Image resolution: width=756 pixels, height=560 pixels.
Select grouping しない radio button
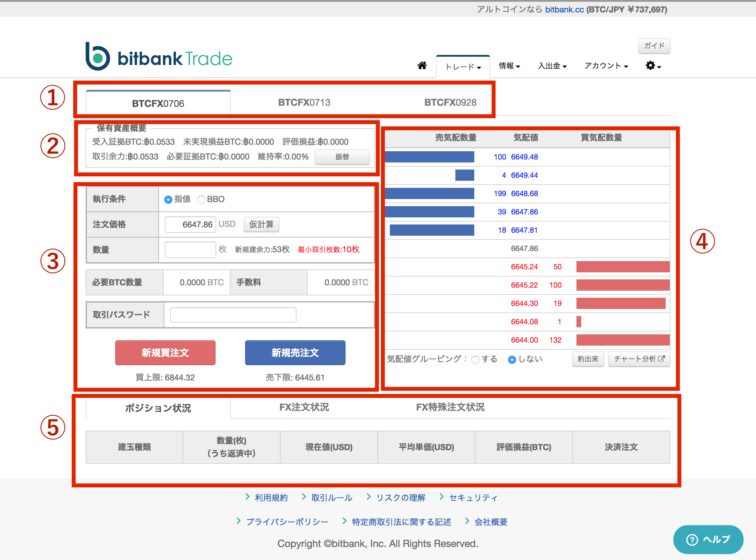click(x=512, y=360)
